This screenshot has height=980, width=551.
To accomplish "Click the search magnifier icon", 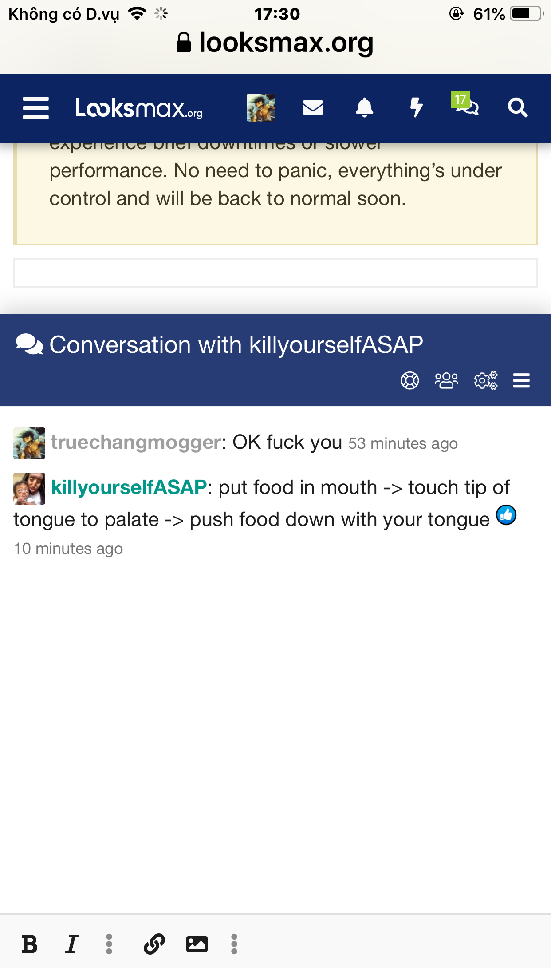I will (x=517, y=108).
